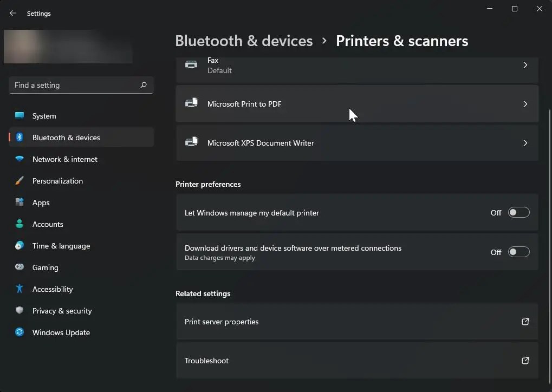
Task: Click the Fax printer icon
Action: tap(191, 64)
